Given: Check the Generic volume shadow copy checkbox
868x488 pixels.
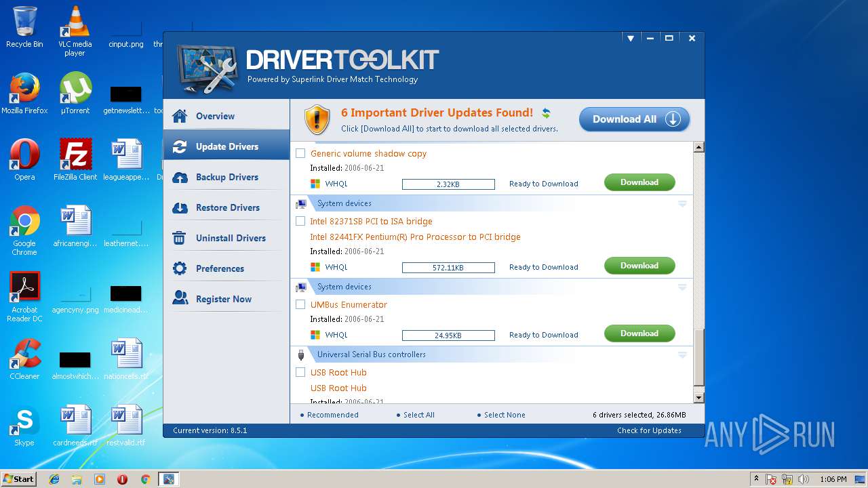Looking at the screenshot, I should 300,153.
